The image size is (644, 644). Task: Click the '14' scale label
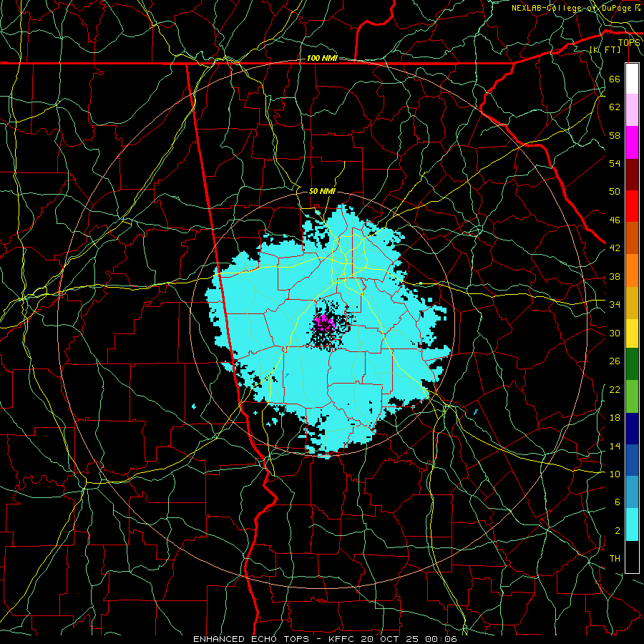click(615, 446)
